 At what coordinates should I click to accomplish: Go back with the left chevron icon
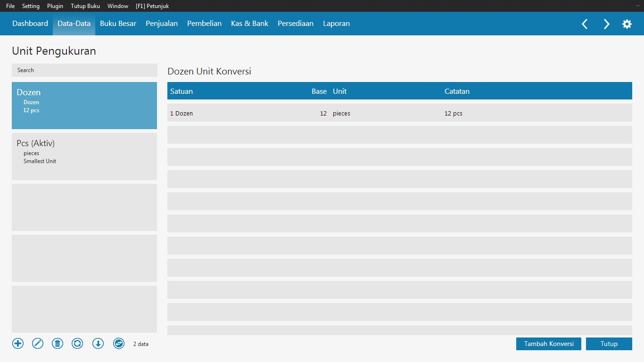click(x=585, y=24)
